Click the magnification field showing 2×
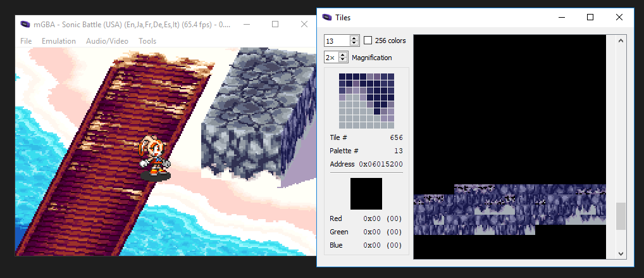 click(x=331, y=58)
